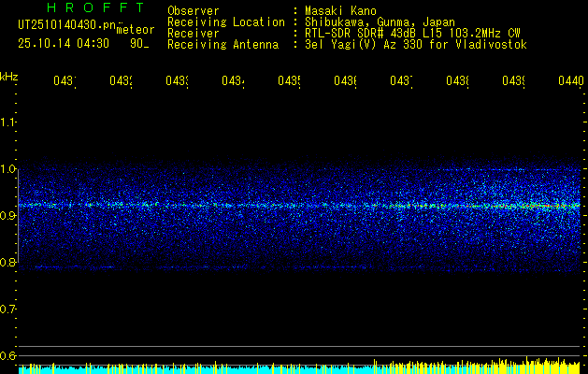Viewport: 588px width, 374px height.
Task: Click the "Observer" field label
Action: pyautogui.click(x=194, y=10)
